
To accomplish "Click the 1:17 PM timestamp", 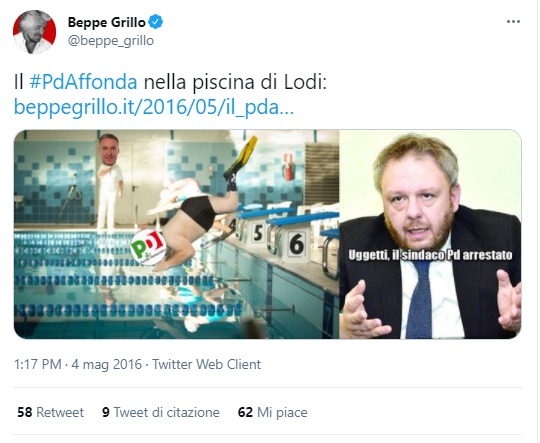I will click(x=38, y=364).
